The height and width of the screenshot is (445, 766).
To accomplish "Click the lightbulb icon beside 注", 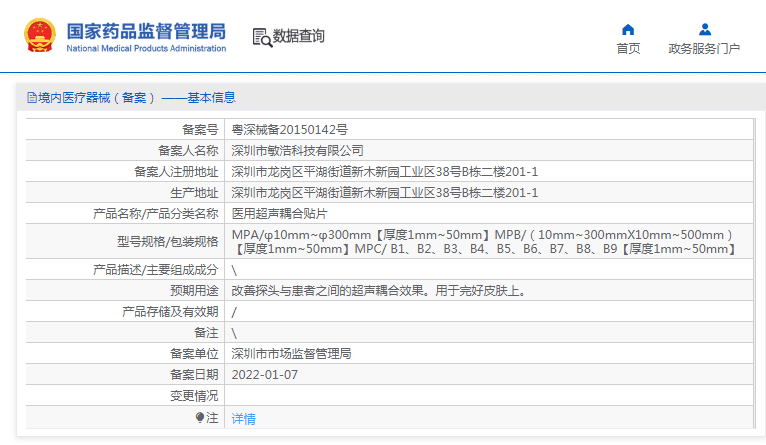I will [200, 417].
